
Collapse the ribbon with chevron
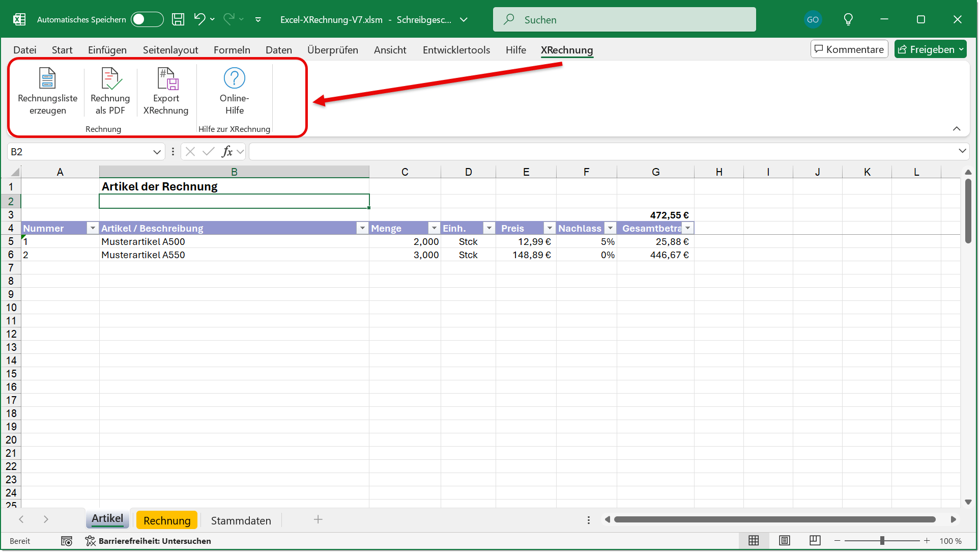[x=957, y=129]
